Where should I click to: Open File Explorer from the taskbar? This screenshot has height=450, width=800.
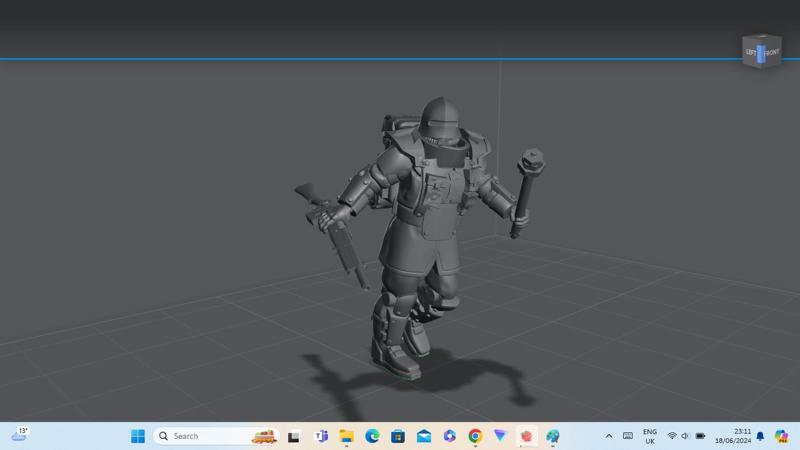coord(346,436)
